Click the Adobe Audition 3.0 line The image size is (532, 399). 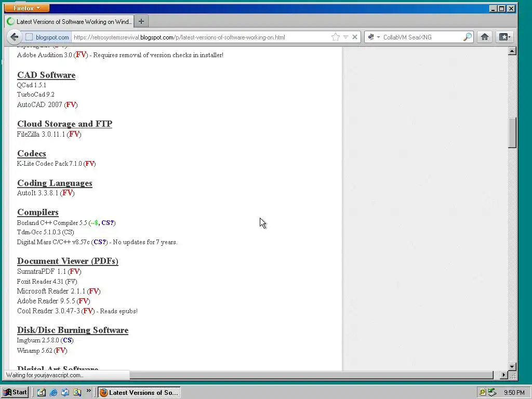click(120, 55)
